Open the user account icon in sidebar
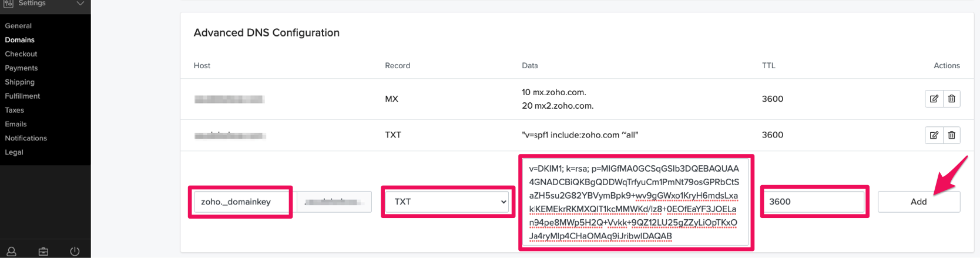Viewport: 980px width, 258px height. [11, 251]
